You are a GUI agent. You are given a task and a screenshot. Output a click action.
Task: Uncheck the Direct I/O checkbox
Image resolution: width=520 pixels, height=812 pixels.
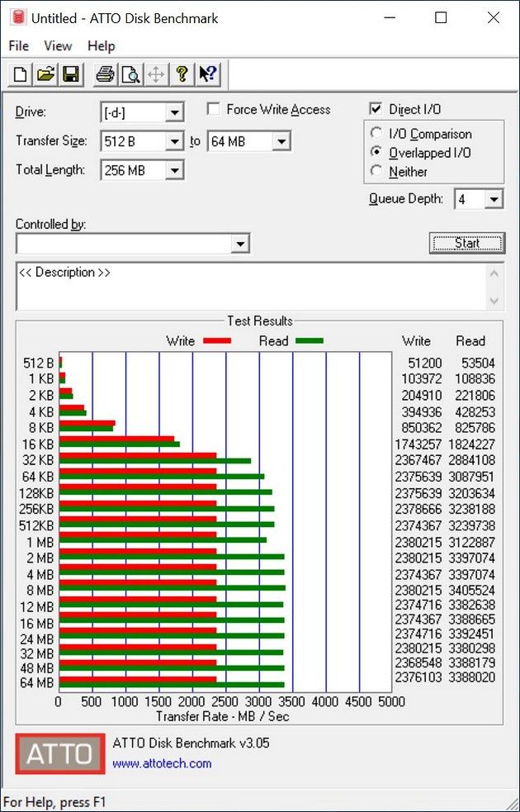376,109
